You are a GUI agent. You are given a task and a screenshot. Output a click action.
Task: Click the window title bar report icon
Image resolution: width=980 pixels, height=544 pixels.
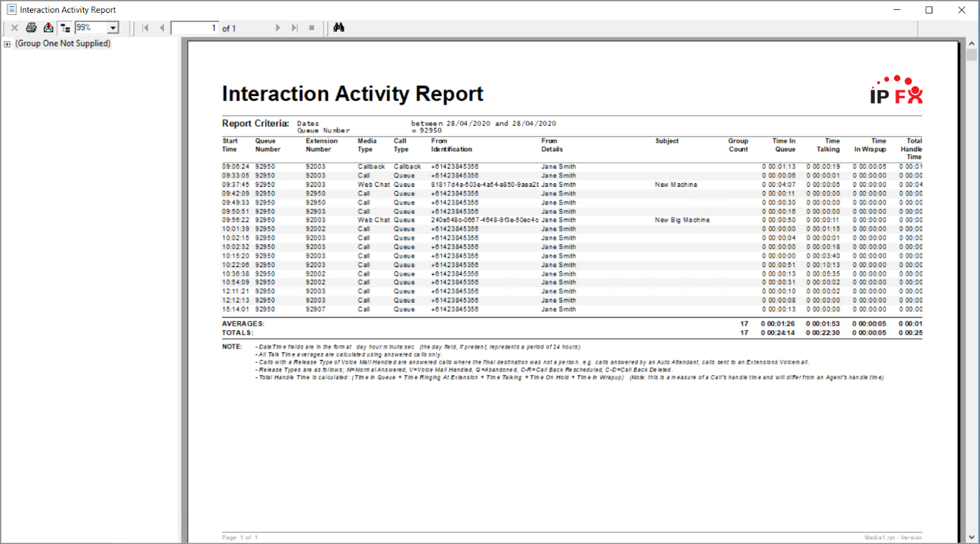point(11,10)
